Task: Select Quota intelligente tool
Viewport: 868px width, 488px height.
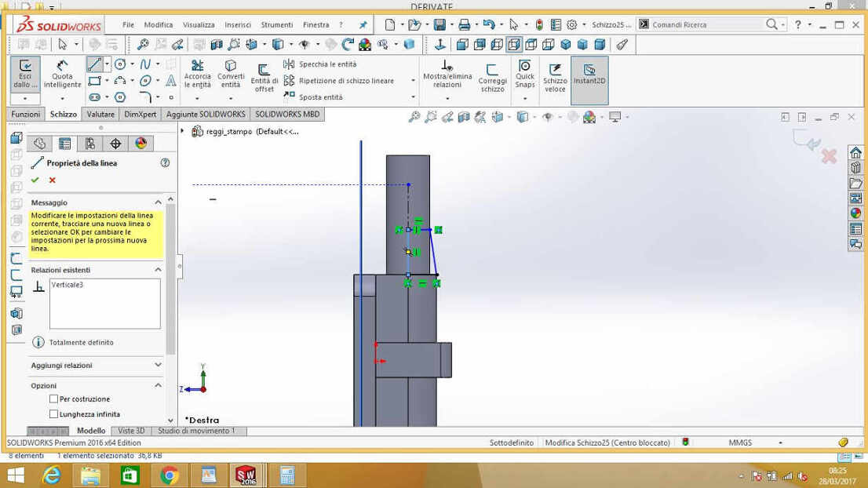Action: [x=62, y=73]
